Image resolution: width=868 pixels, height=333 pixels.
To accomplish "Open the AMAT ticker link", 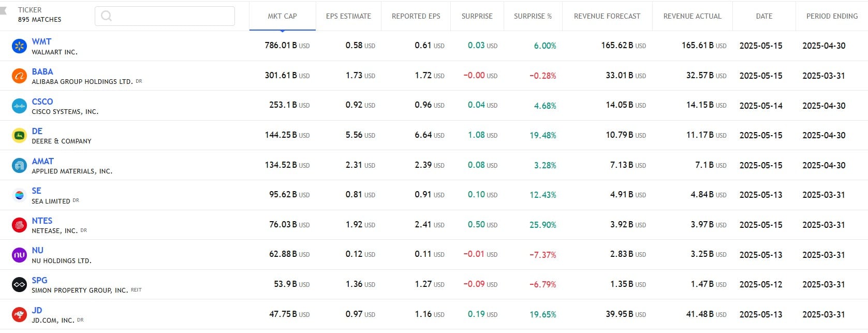I will [43, 161].
